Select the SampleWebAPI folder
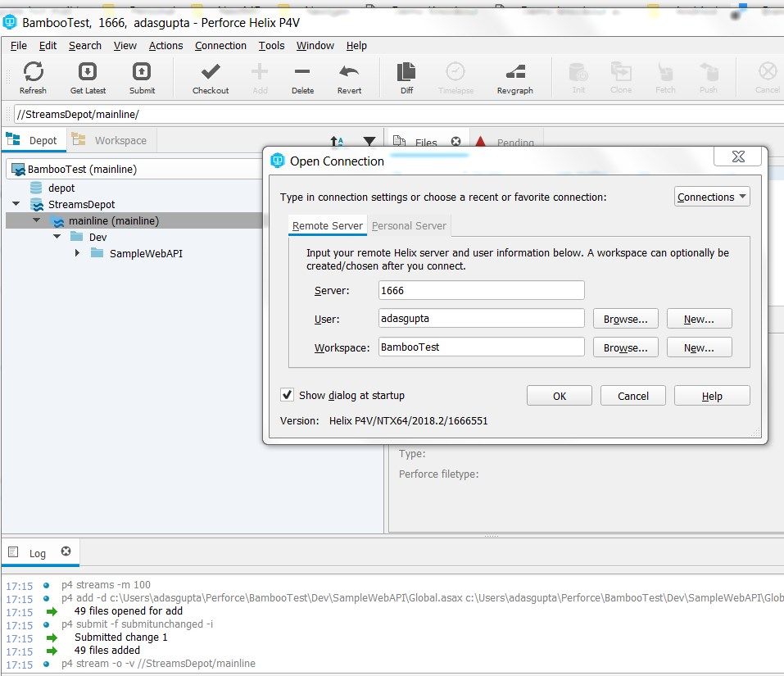 pos(146,253)
